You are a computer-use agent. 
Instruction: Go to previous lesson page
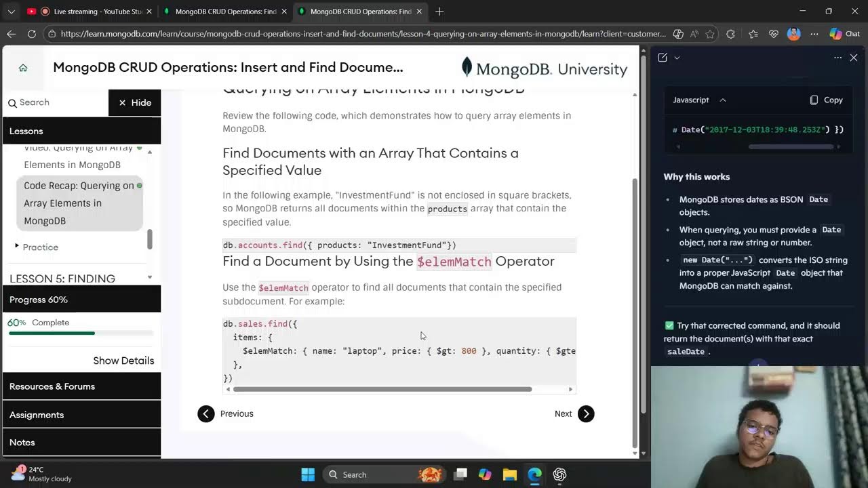(226, 413)
